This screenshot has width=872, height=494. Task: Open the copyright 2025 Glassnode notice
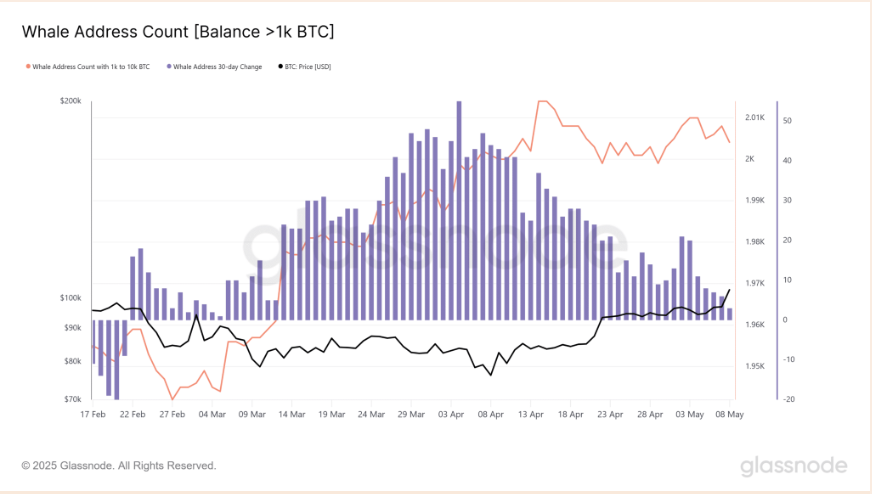(119, 465)
